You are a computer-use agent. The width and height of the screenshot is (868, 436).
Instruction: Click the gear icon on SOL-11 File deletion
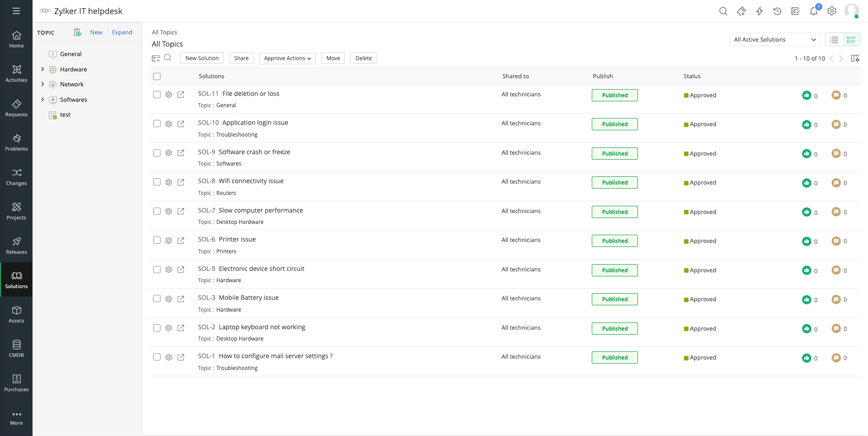pyautogui.click(x=169, y=95)
